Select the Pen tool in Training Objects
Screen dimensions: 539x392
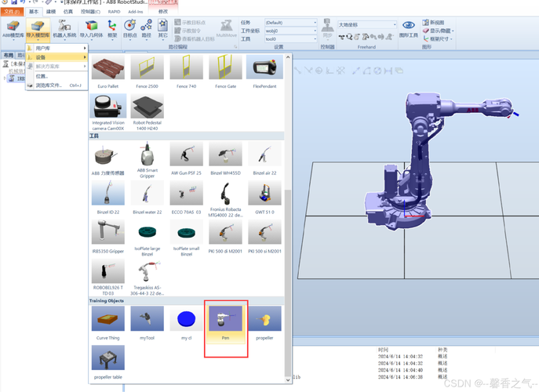click(x=225, y=325)
